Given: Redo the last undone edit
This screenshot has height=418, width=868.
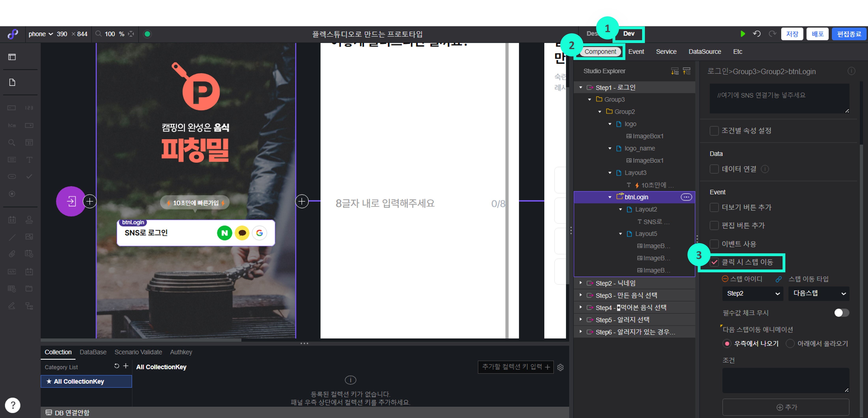Looking at the screenshot, I should click(x=772, y=34).
